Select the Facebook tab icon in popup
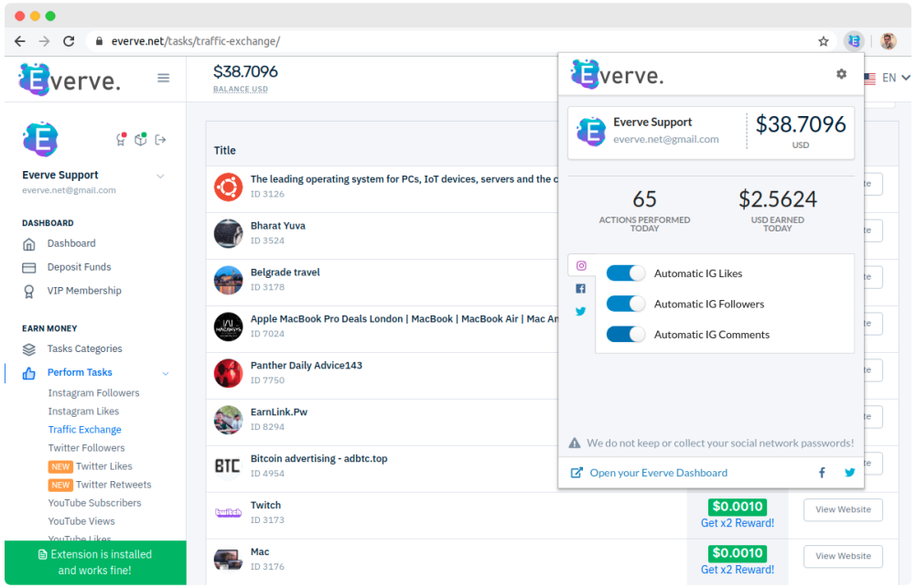This screenshot has width=916, height=588. (x=581, y=288)
